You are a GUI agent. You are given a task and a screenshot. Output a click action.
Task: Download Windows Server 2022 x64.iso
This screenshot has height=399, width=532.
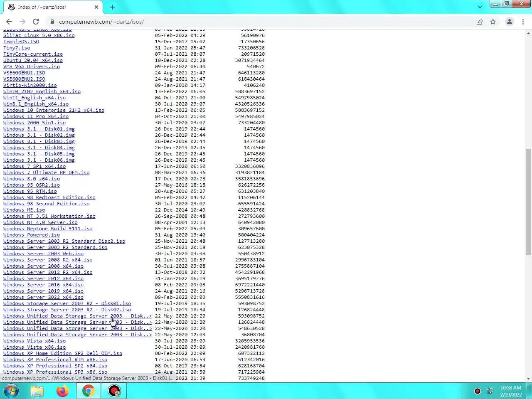[44, 297]
